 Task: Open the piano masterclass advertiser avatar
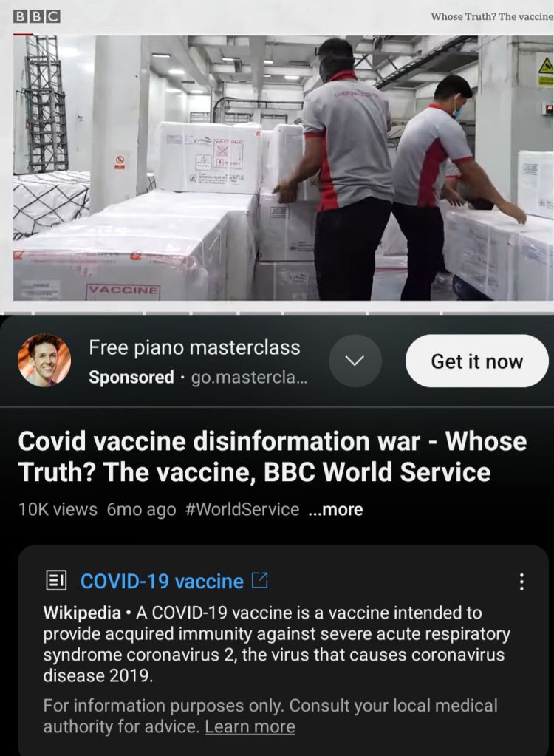44,360
